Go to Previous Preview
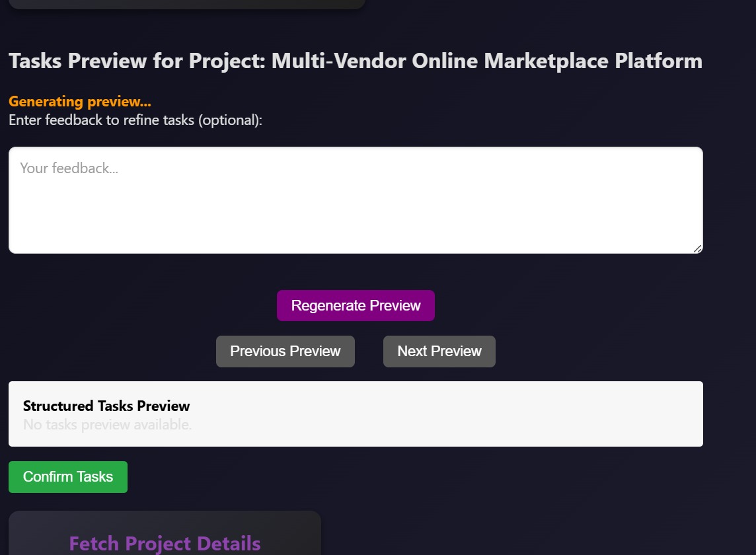This screenshot has width=756, height=555. (285, 351)
